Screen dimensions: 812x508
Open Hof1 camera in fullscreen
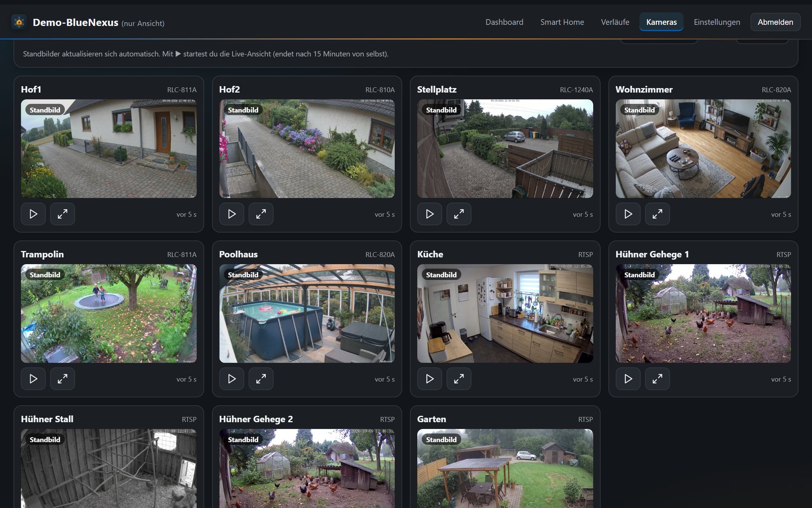(63, 214)
